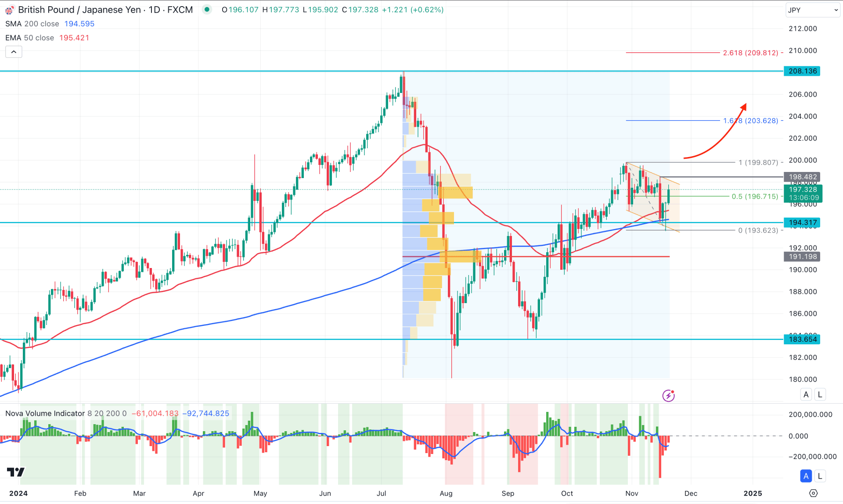The width and height of the screenshot is (843, 504).
Task: Click the 183.654 price level label
Action: [802, 339]
